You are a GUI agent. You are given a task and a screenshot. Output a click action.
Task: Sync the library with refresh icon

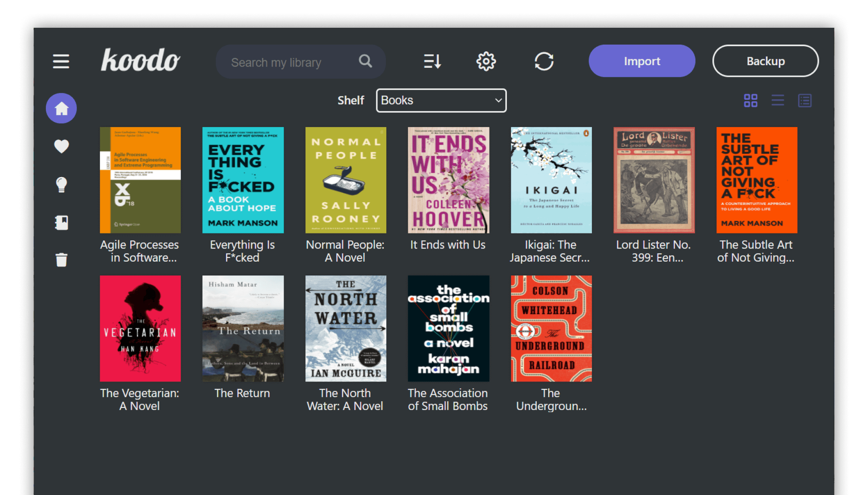pyautogui.click(x=544, y=61)
